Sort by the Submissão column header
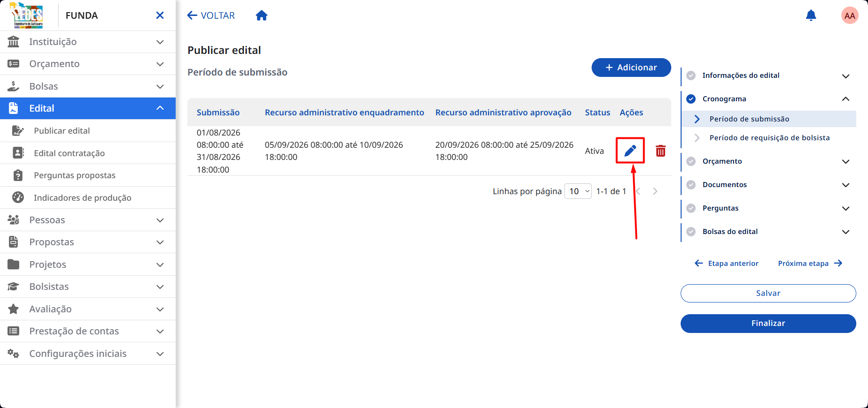The height and width of the screenshot is (408, 868). pos(218,113)
